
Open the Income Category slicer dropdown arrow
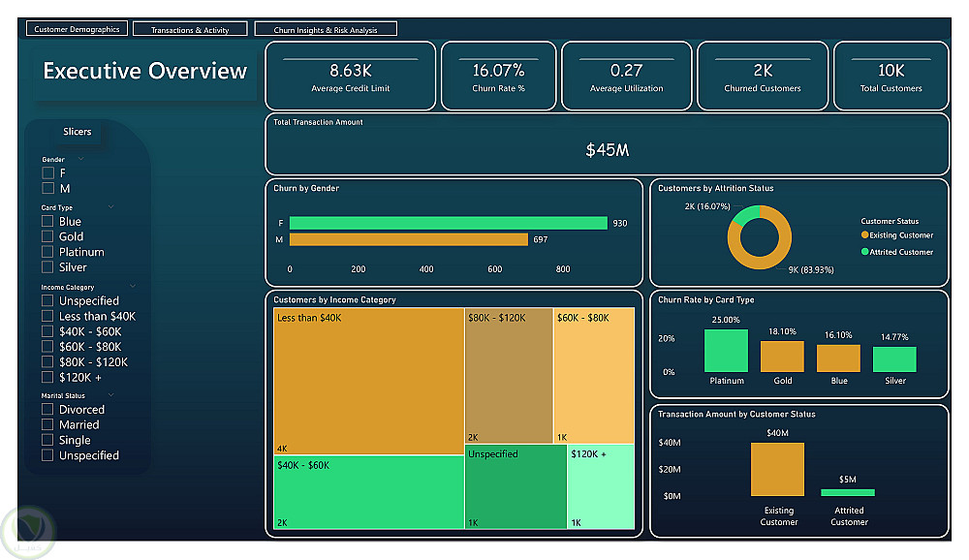pos(133,286)
